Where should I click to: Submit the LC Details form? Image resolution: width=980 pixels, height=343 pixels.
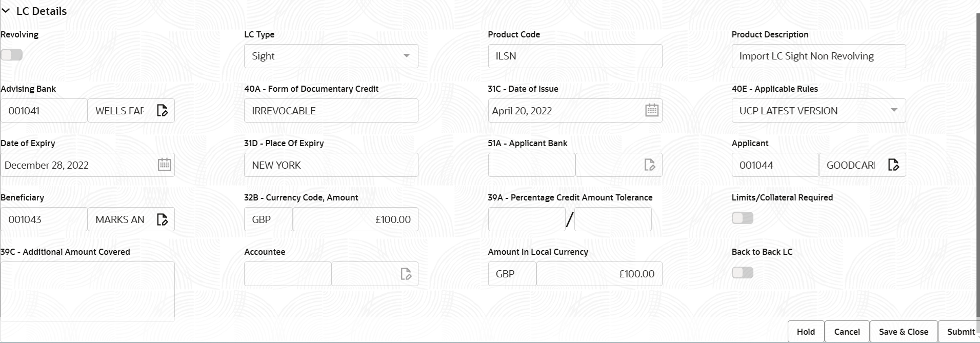(961, 332)
